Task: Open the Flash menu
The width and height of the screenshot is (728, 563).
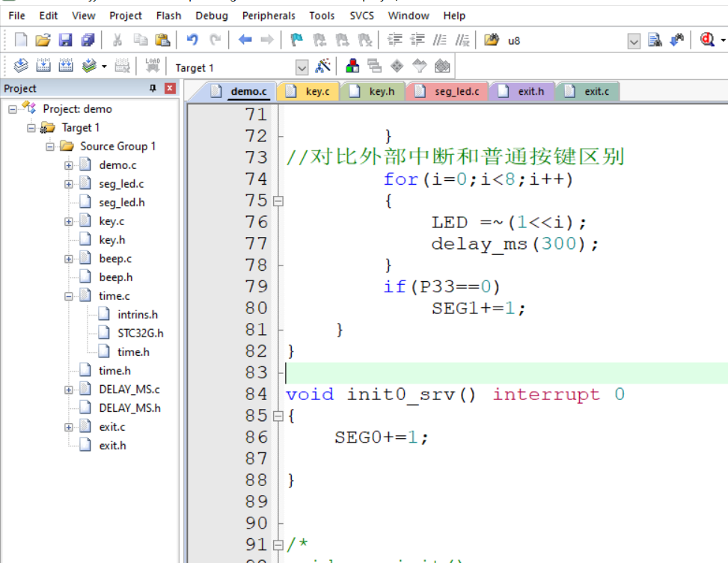Action: pos(168,16)
